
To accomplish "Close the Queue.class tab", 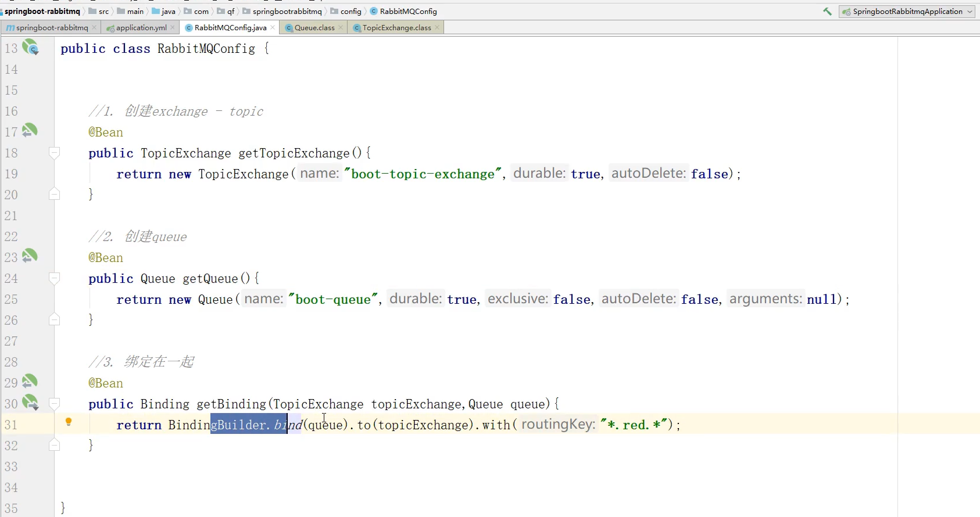I will [341, 27].
